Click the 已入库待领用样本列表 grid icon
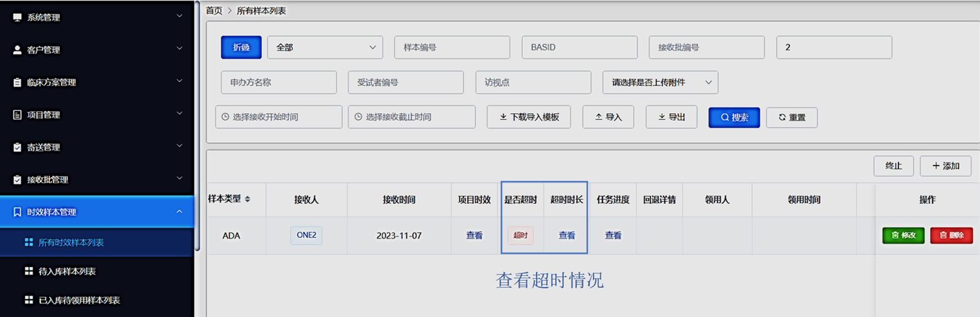The image size is (980, 317). pos(28,300)
